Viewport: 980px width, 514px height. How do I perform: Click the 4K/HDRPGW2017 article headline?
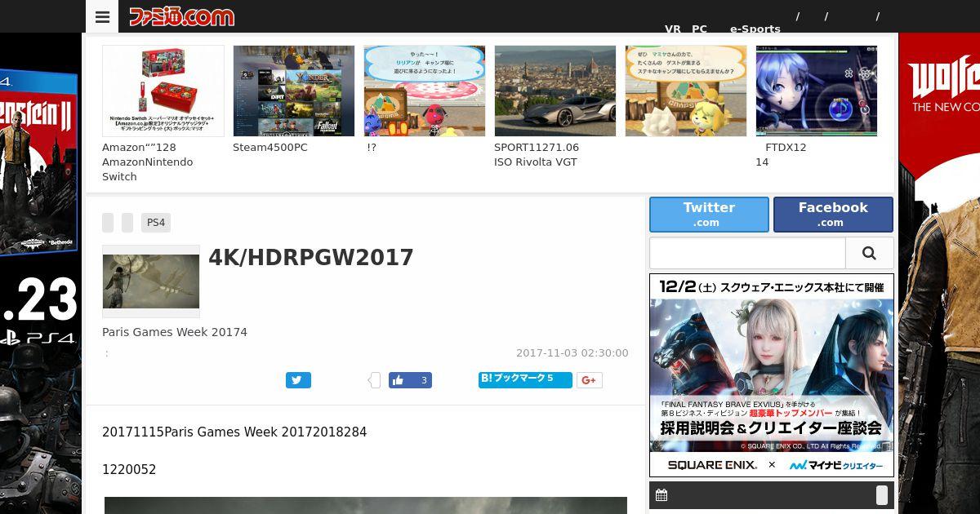(311, 258)
